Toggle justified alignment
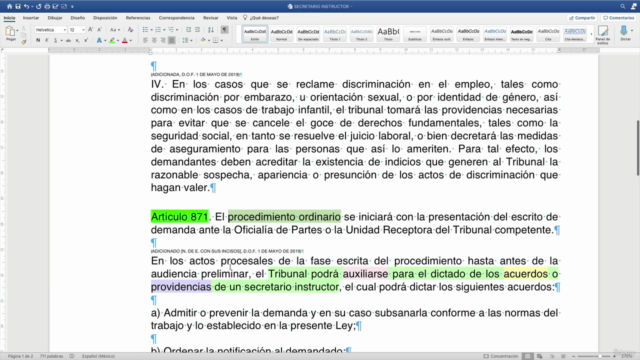The width and height of the screenshot is (640, 360). point(172,40)
